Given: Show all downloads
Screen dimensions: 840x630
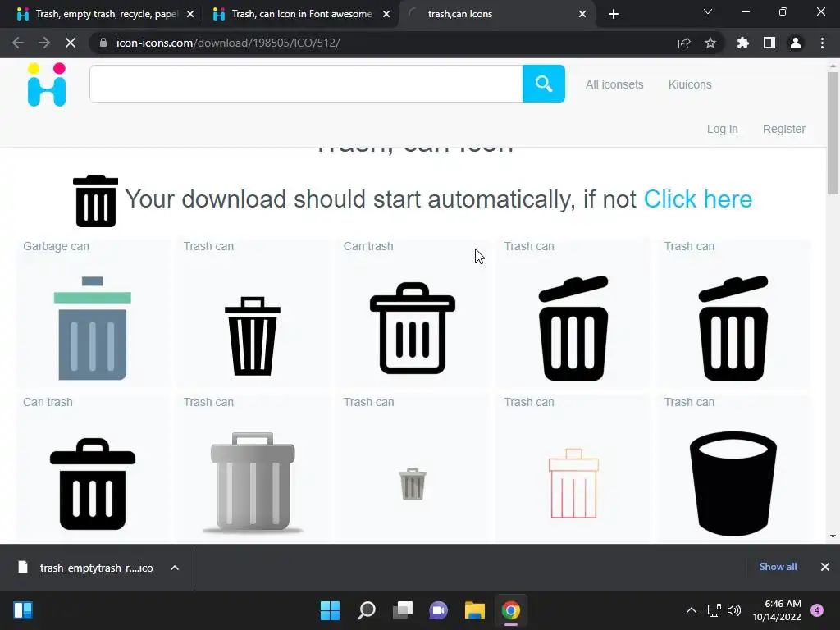Looking at the screenshot, I should [x=778, y=567].
